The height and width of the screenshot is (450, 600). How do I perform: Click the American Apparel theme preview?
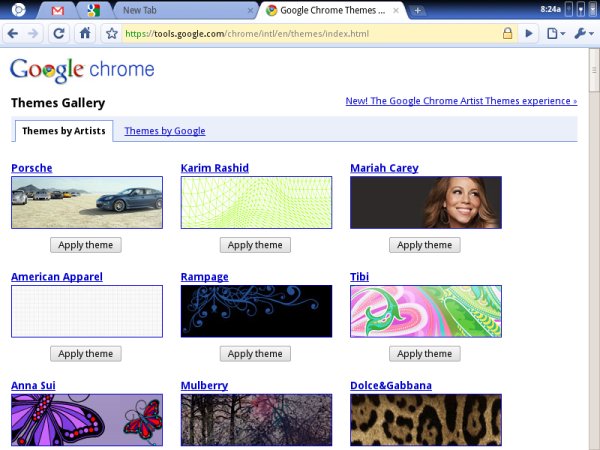[x=87, y=311]
